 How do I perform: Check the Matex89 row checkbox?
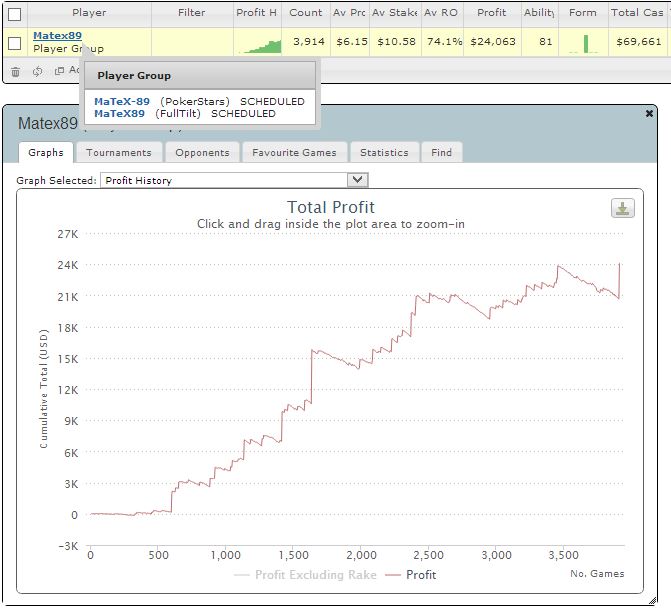tap(15, 43)
